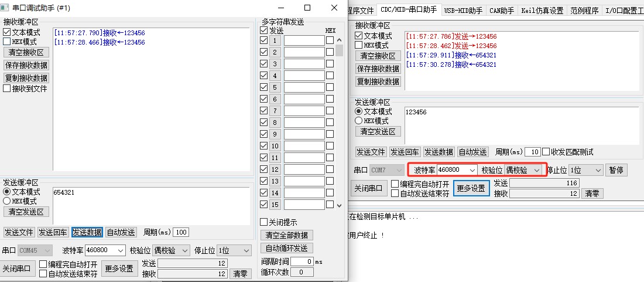Switch to CDC/HID-串口助手 tab
Viewport: 644px width, 282px height.
click(409, 10)
